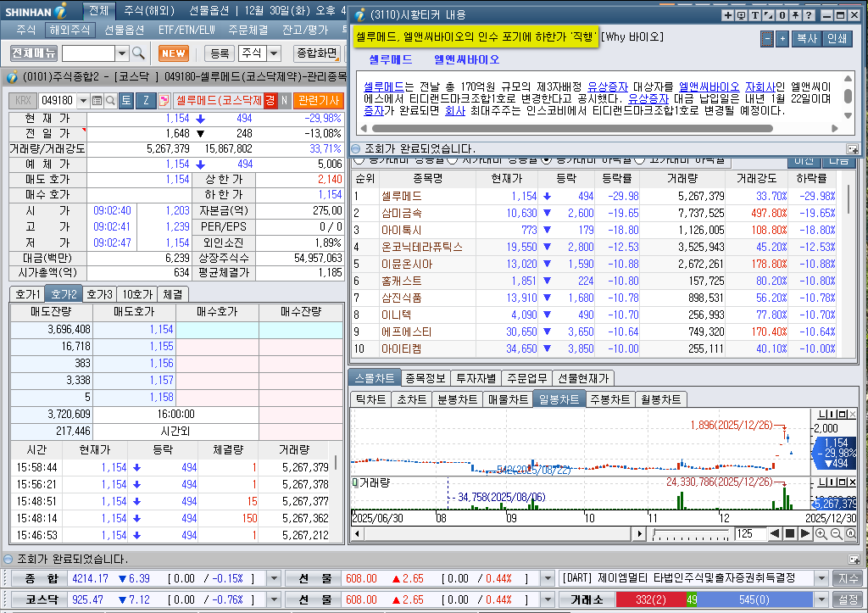Click 엘앤씨바이오 link under headline
The image size is (868, 613).
click(467, 60)
